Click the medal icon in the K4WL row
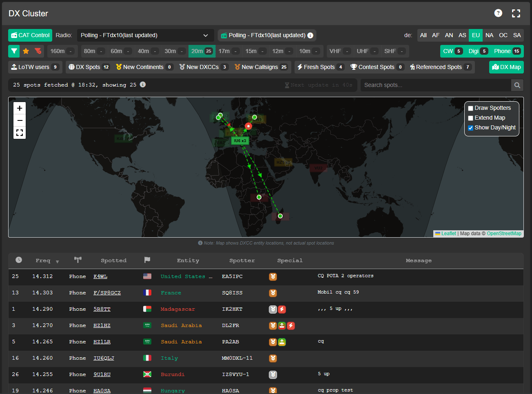 tap(273, 276)
